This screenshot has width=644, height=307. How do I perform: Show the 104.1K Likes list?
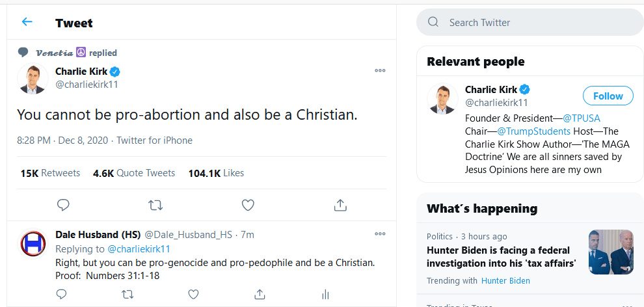216,173
